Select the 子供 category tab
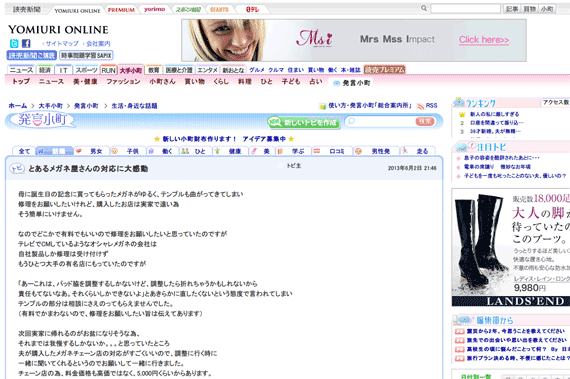The width and height of the screenshot is (570, 379). tap(128, 151)
